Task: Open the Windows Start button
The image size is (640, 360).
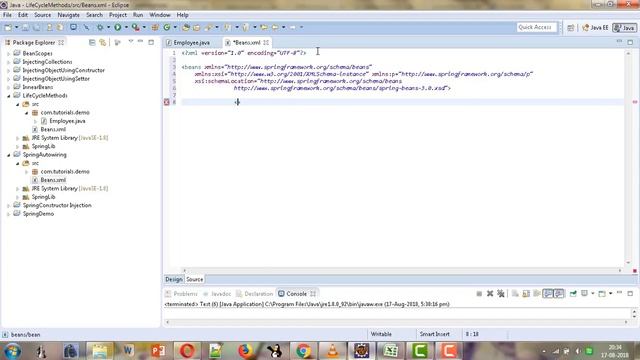Action: pos(12,351)
